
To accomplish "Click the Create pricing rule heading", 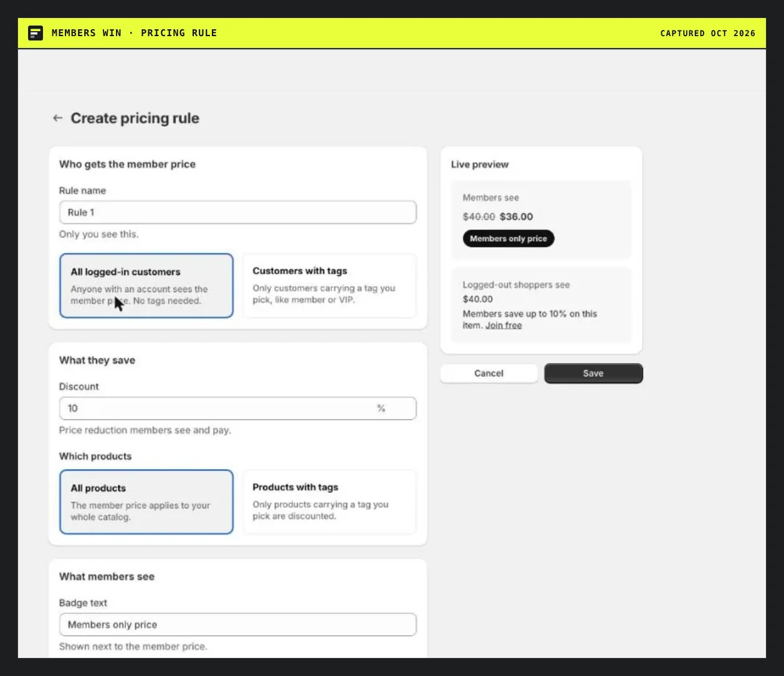I will click(x=135, y=118).
